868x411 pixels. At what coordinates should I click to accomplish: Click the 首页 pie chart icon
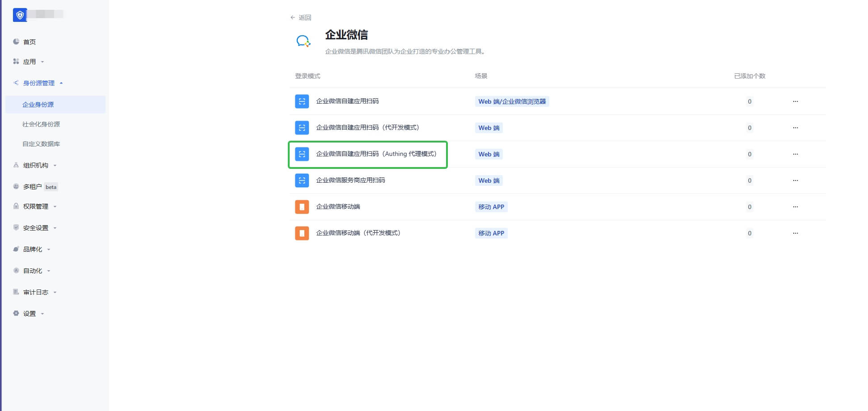tap(16, 42)
